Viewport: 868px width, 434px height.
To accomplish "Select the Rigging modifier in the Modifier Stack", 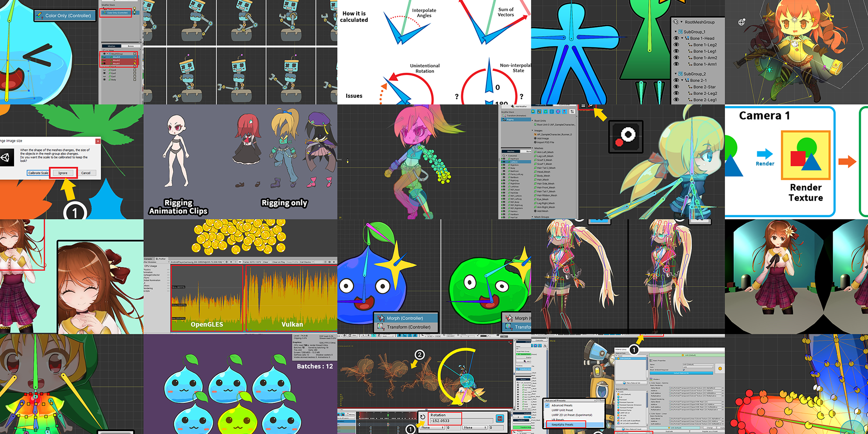I will [516, 119].
